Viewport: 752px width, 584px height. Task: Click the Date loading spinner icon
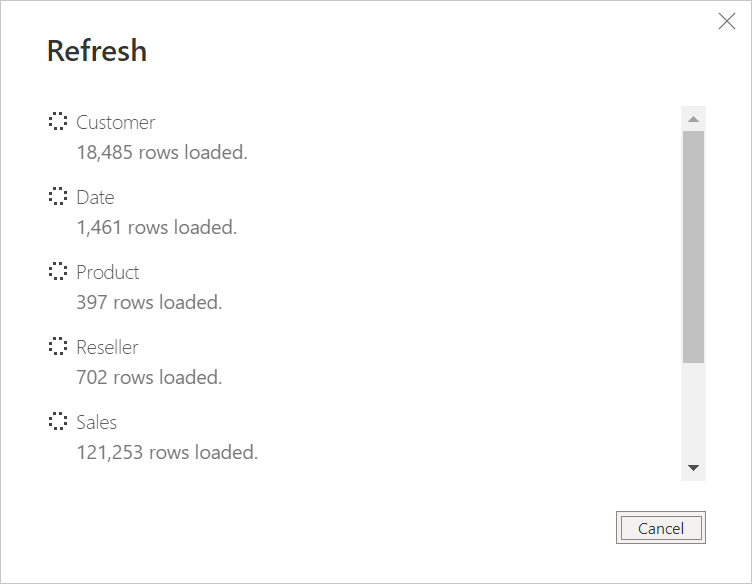tap(58, 196)
